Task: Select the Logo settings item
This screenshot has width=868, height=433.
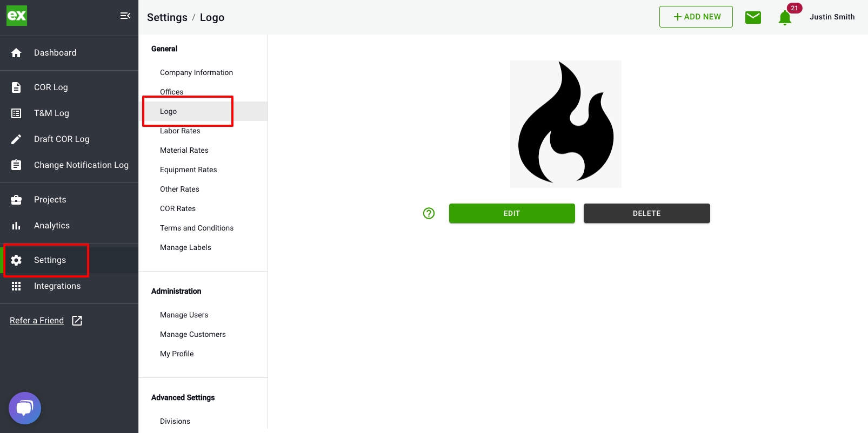Action: pos(203,111)
